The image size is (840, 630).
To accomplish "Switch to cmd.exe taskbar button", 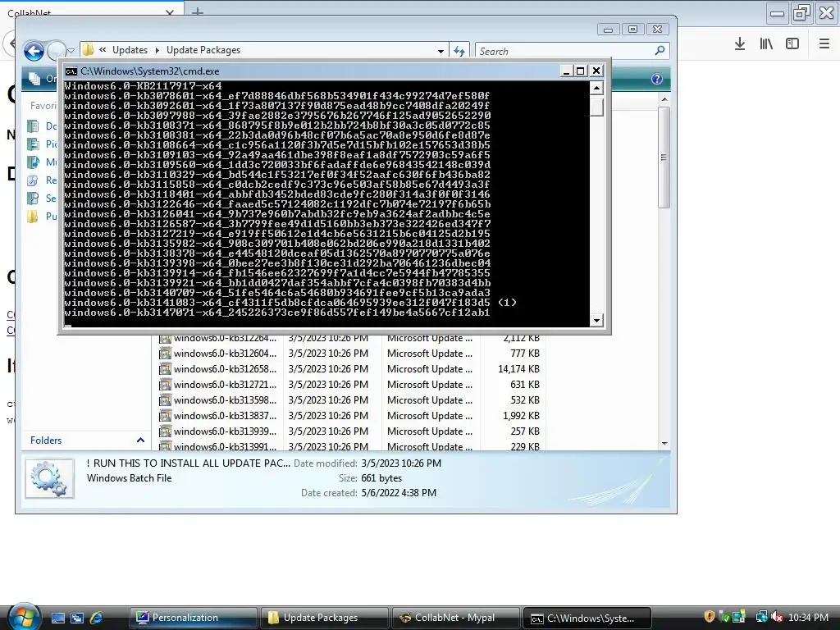I will point(587,618).
